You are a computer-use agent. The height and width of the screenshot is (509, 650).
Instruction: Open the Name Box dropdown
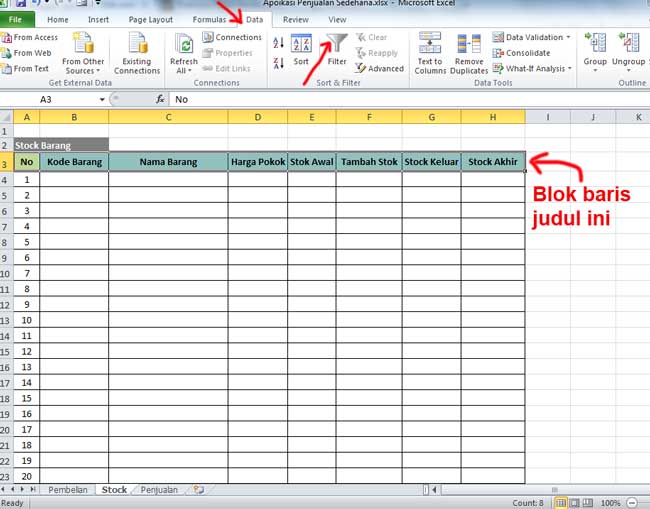coord(102,99)
